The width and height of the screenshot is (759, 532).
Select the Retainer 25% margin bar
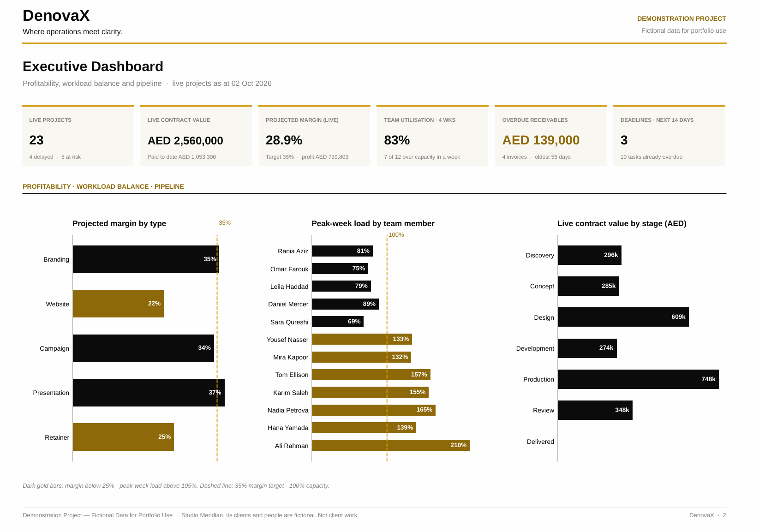point(123,437)
